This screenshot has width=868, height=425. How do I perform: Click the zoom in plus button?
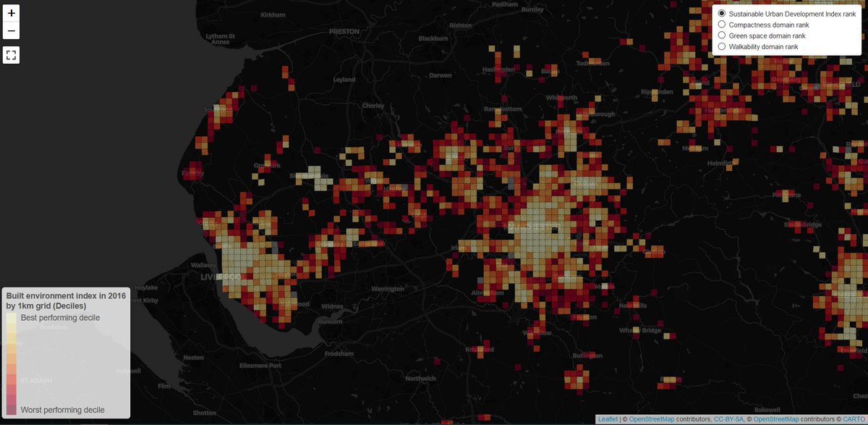point(11,13)
